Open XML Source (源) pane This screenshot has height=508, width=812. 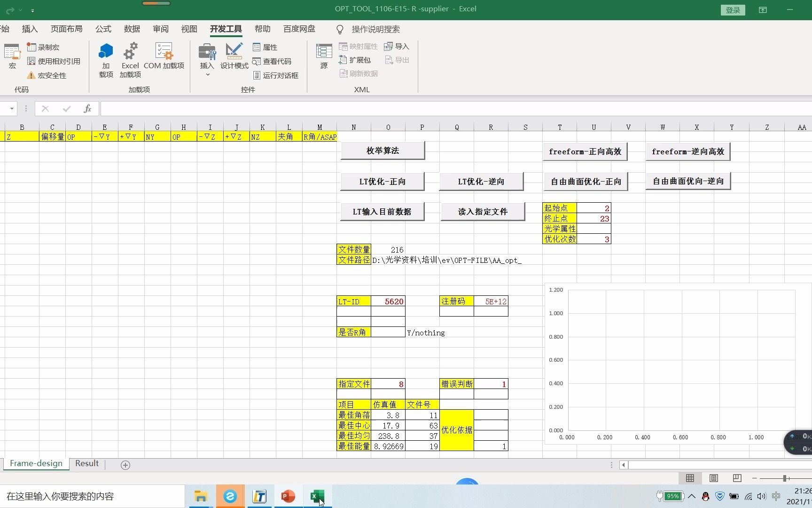point(324,56)
